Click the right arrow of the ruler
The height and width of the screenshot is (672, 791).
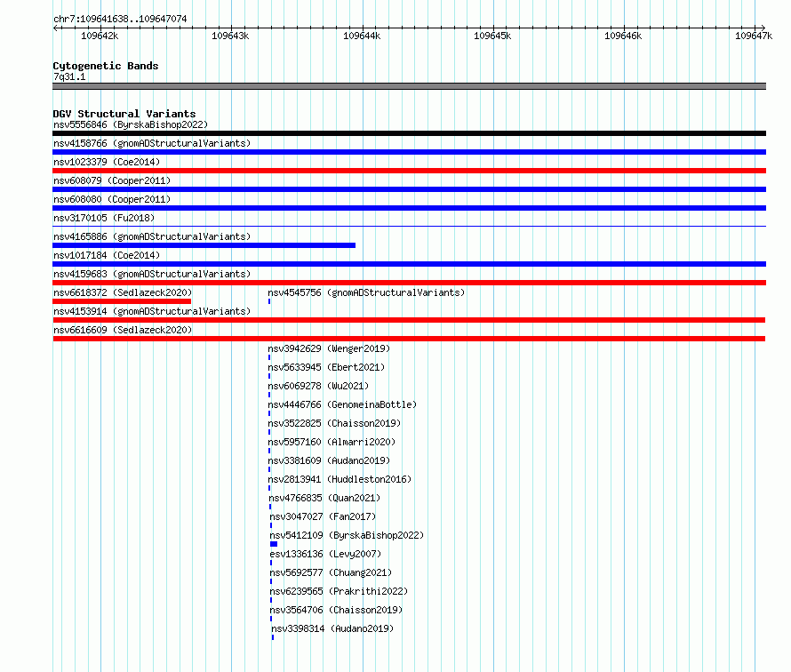pyautogui.click(x=763, y=28)
